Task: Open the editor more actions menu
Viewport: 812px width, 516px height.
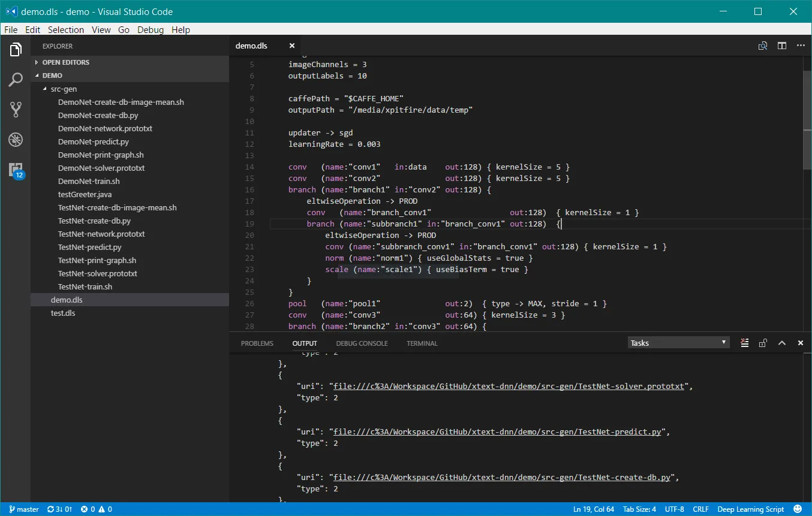Action: [801, 46]
